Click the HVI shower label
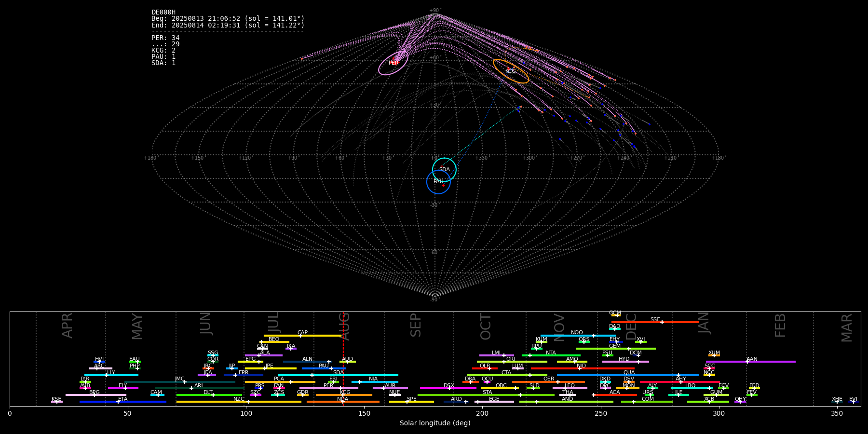This screenshot has width=868, height=434. click(x=99, y=359)
